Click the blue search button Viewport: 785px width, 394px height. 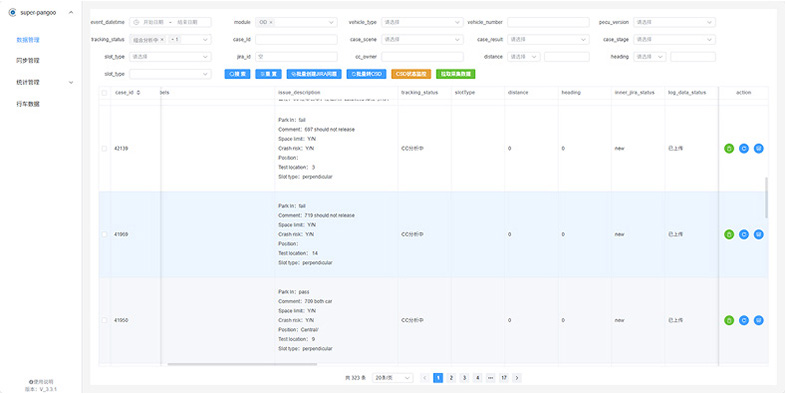[237, 74]
